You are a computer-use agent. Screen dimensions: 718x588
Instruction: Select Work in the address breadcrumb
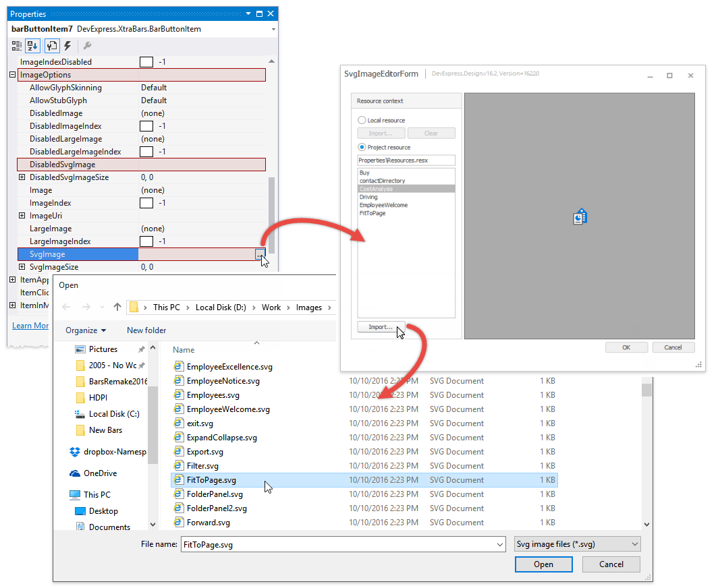pyautogui.click(x=271, y=307)
